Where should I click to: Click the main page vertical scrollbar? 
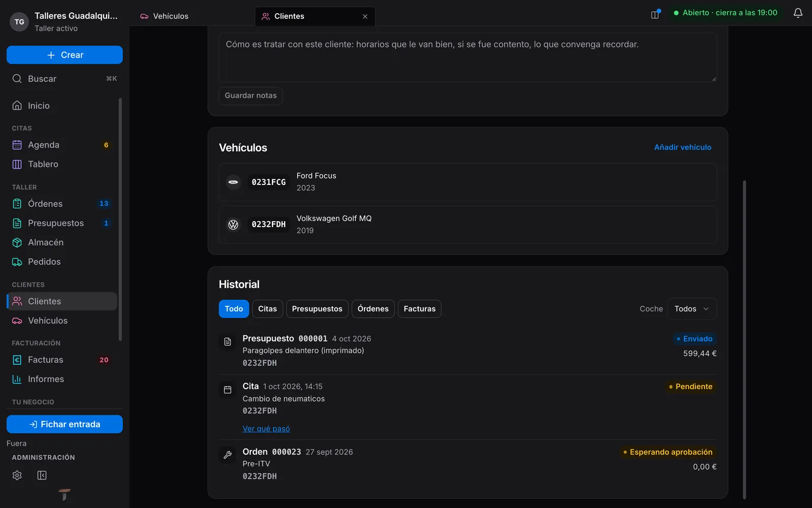click(x=745, y=339)
